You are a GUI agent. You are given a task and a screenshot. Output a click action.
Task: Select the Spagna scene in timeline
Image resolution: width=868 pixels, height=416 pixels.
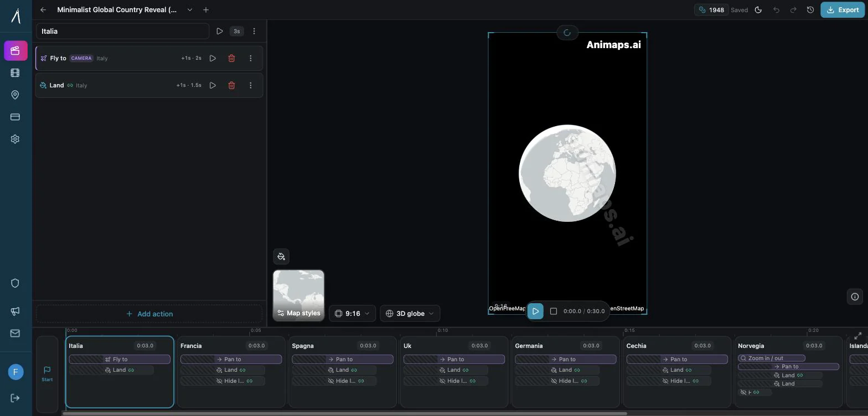(342, 372)
